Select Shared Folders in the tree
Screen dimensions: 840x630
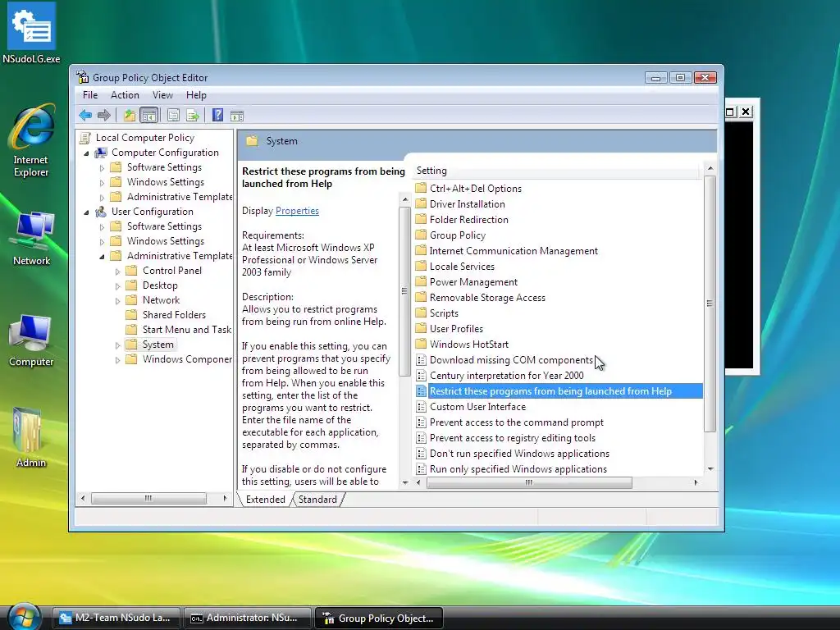174,314
